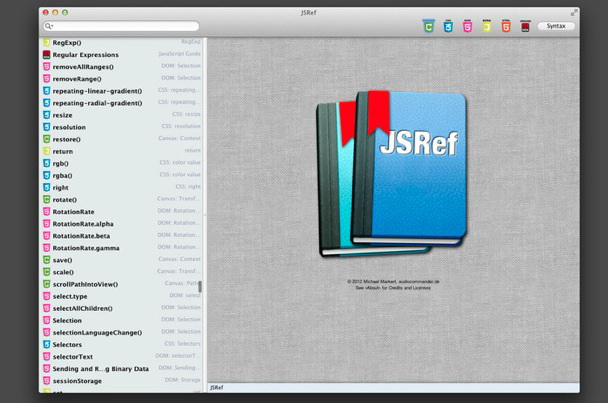Filter by the green Canvas toolbar icon

428,26
